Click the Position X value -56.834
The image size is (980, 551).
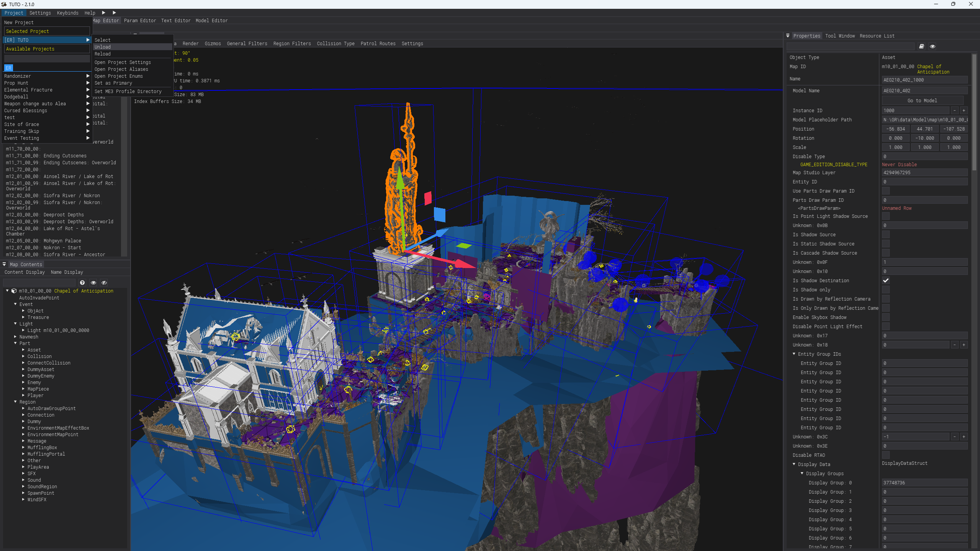point(896,129)
